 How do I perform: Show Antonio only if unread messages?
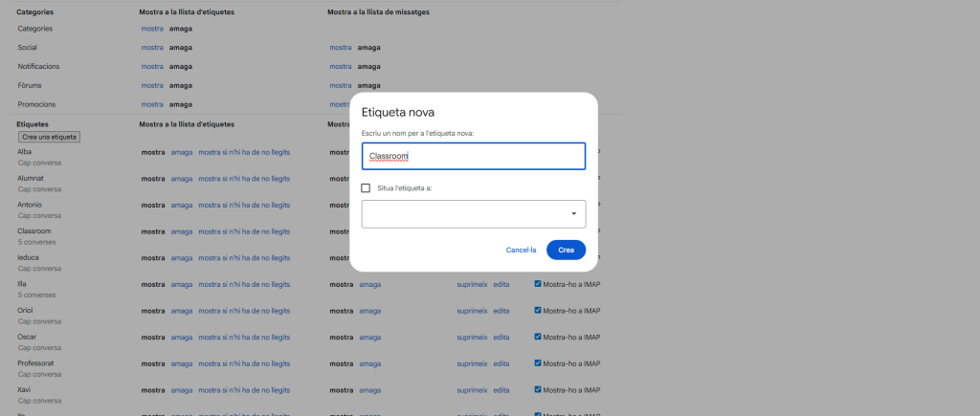(244, 205)
